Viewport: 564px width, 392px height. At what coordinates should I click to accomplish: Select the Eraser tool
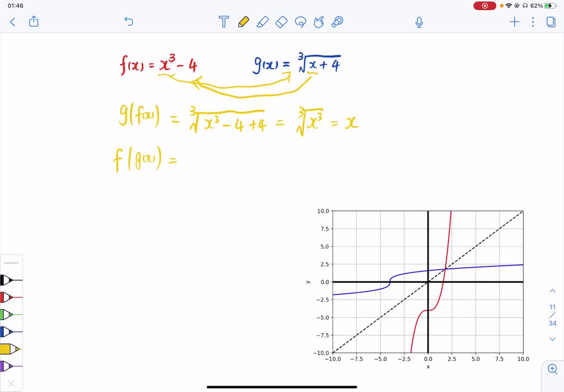pyautogui.click(x=281, y=21)
